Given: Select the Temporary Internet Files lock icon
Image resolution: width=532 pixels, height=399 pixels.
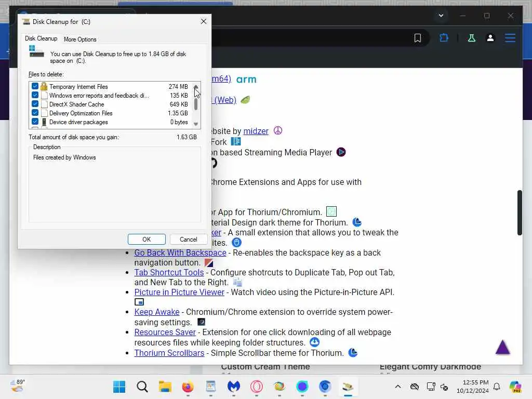Looking at the screenshot, I should (x=44, y=86).
